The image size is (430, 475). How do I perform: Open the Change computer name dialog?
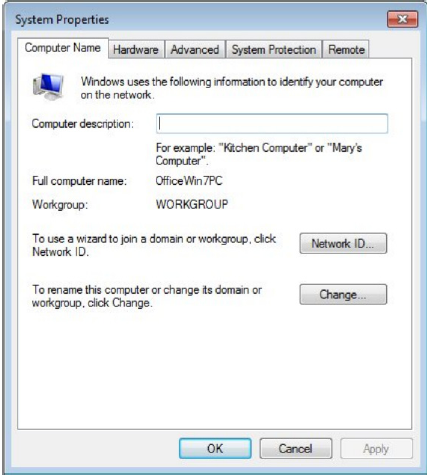point(343,294)
